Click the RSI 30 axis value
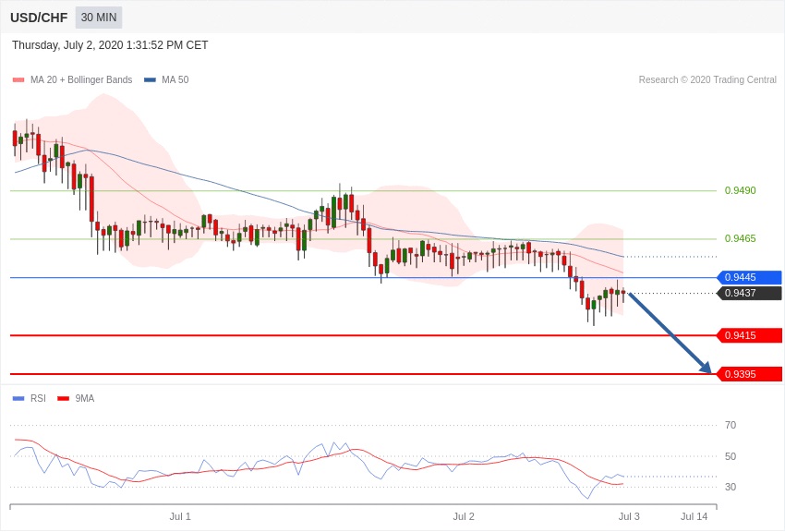 [731, 487]
